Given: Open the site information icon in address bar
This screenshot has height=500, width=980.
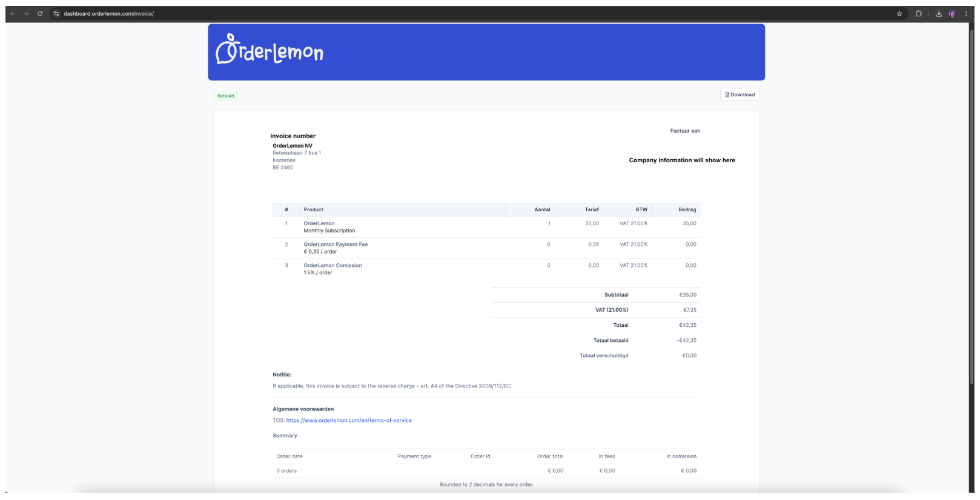Looking at the screenshot, I should pyautogui.click(x=56, y=13).
